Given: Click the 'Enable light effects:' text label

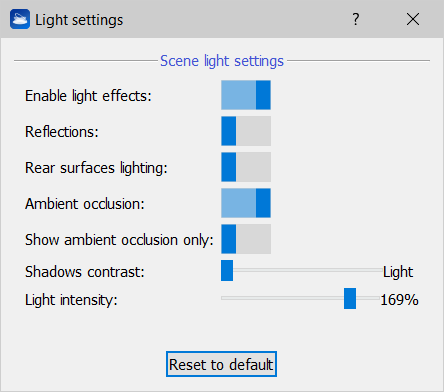Looking at the screenshot, I should 88,96.
